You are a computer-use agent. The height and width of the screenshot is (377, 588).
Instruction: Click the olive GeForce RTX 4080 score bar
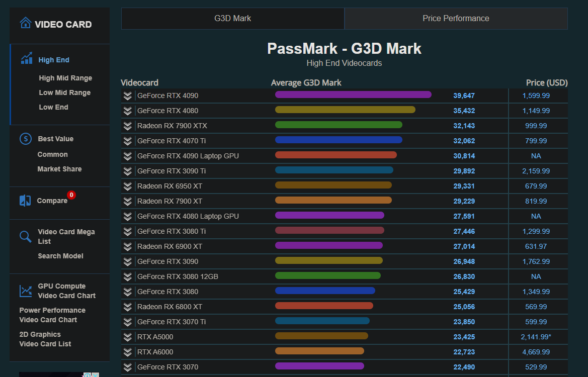345,110
